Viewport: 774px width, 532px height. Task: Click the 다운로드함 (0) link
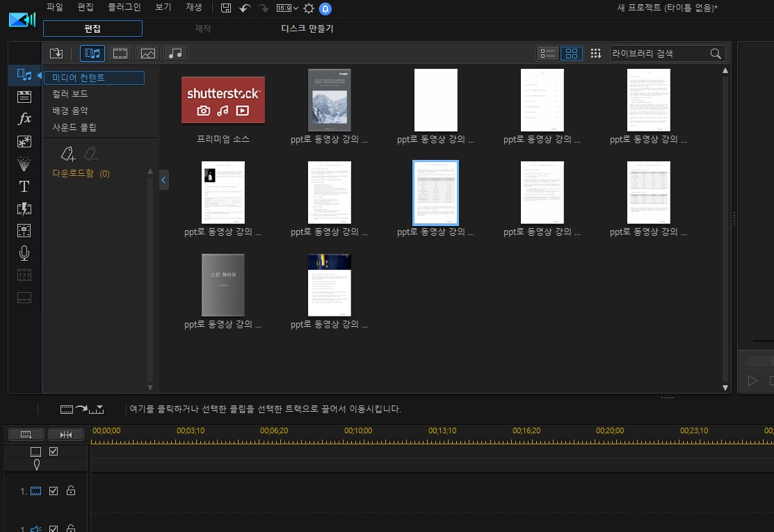tap(81, 173)
